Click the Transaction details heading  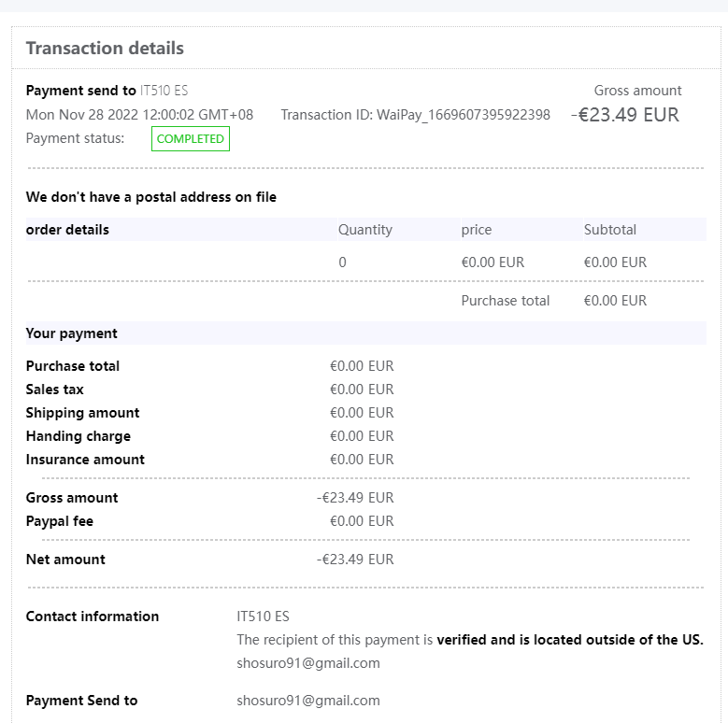(x=105, y=49)
